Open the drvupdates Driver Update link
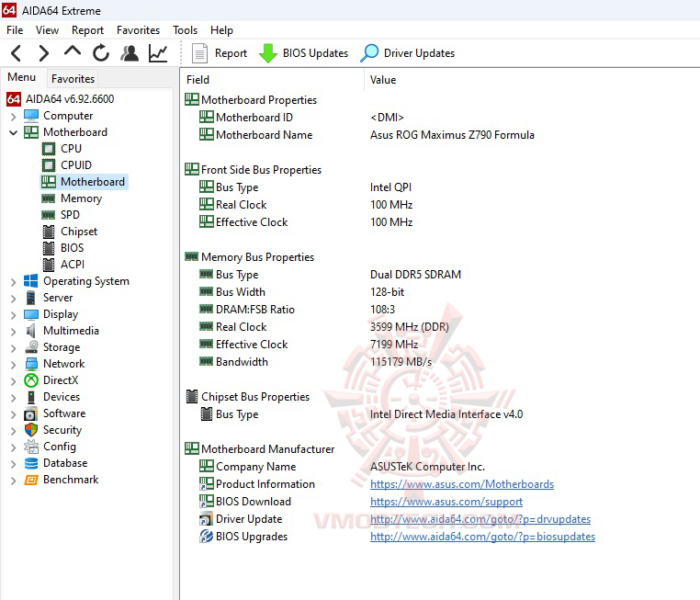This screenshot has height=600, width=700. (480, 519)
